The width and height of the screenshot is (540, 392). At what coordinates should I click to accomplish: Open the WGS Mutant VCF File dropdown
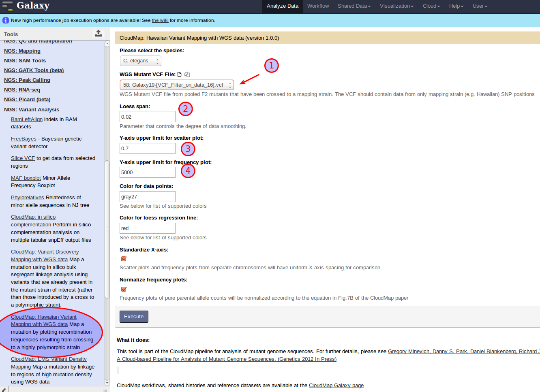tap(177, 85)
